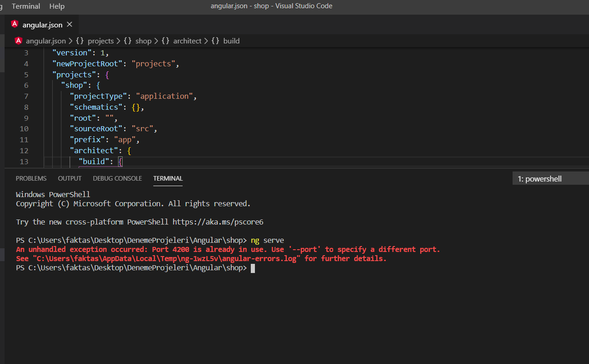The height and width of the screenshot is (364, 589).
Task: Click line number 12 in the gutter
Action: [x=24, y=150]
